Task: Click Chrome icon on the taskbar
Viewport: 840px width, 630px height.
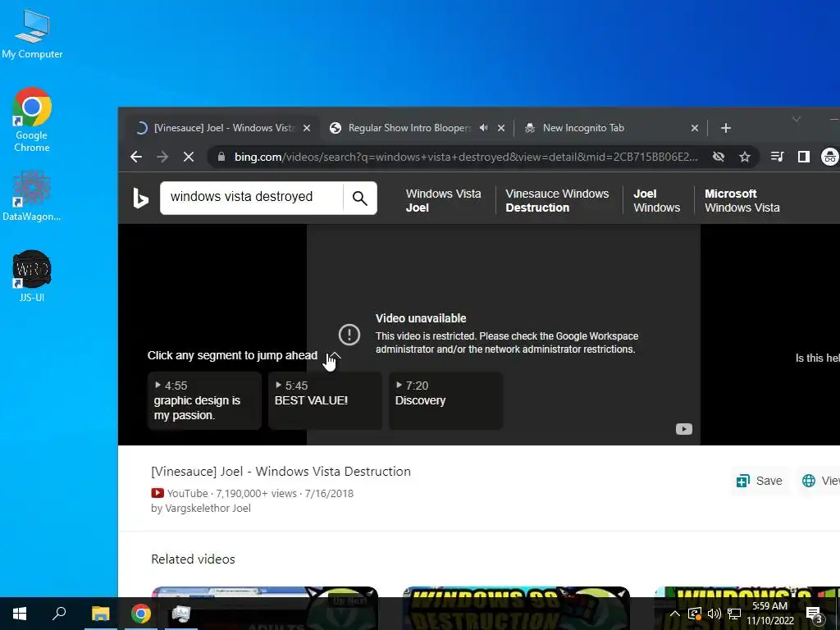Action: click(141, 614)
